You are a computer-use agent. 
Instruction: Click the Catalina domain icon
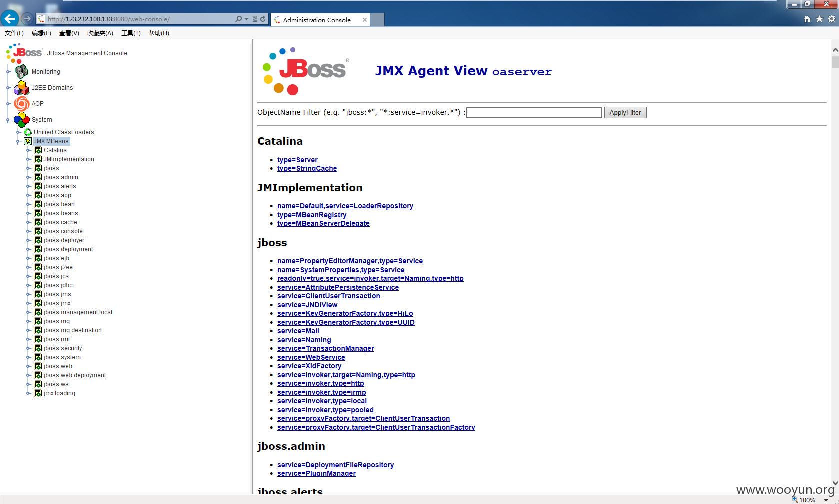click(38, 150)
